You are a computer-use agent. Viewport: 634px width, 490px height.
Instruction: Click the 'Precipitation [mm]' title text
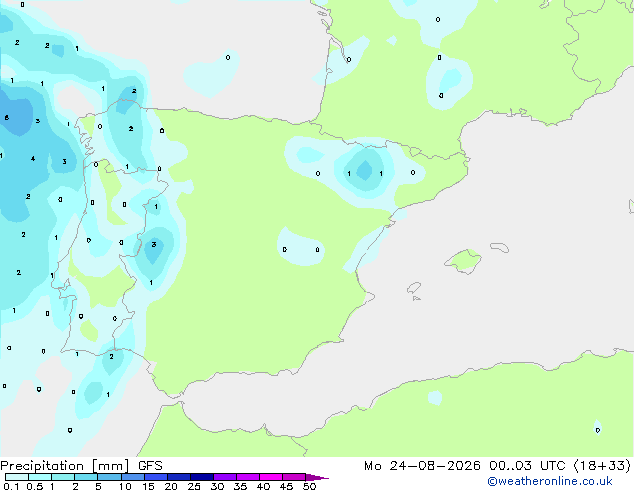pos(64,466)
